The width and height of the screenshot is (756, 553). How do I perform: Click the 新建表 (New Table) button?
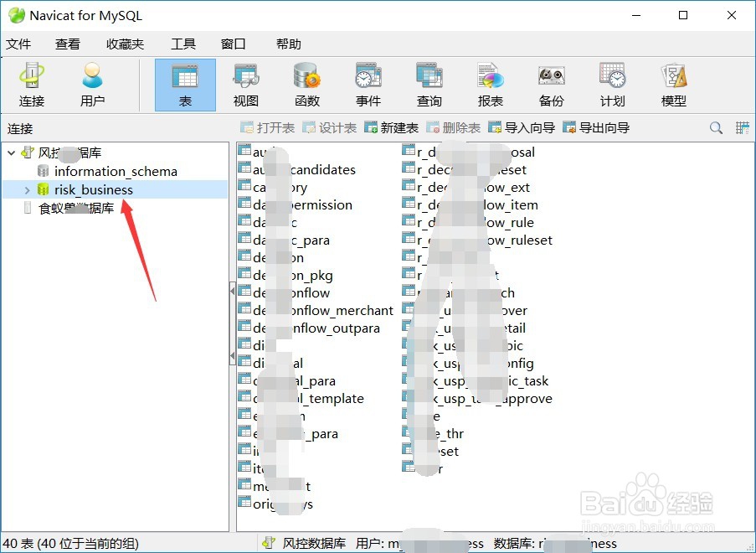[x=390, y=127]
